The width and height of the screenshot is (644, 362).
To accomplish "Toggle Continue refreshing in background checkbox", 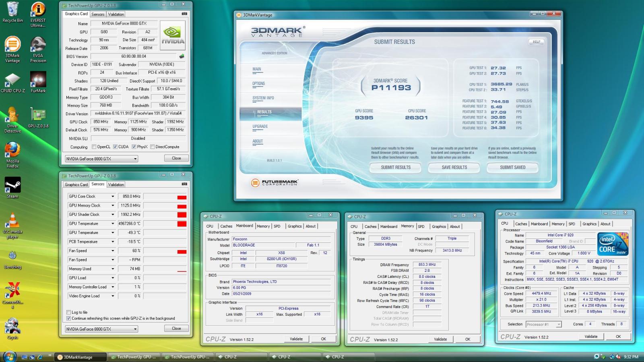I will pos(68,319).
